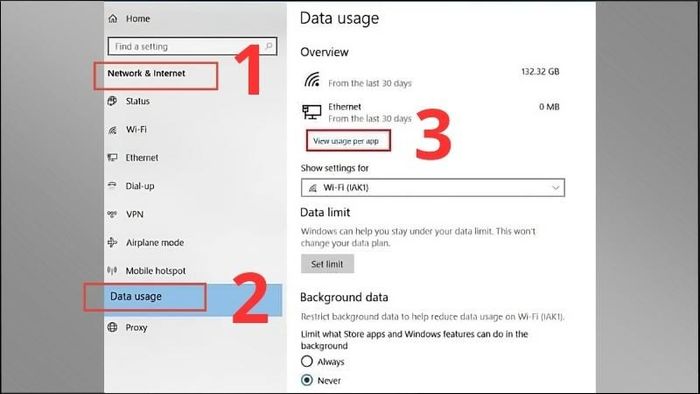Image resolution: width=700 pixels, height=394 pixels.
Task: Click the Ethernet monitor icon in Overview
Action: tap(312, 112)
